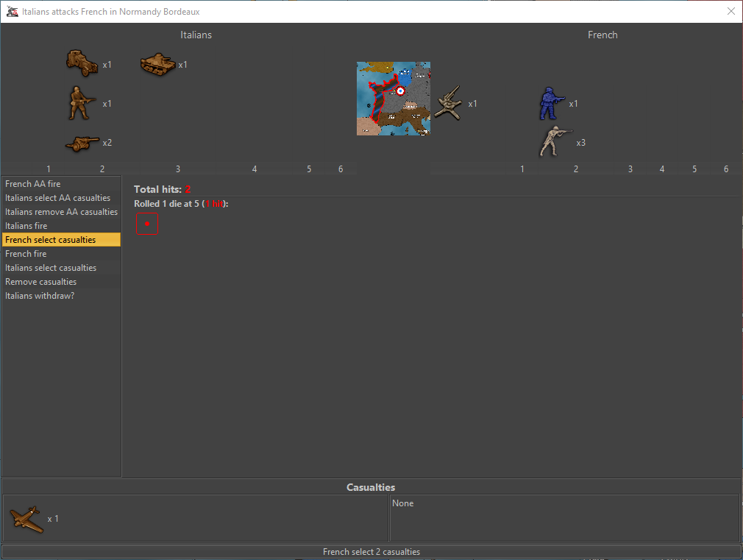Screen dimensions: 743x560
Task: Select the "French fire" step
Action: tap(26, 254)
